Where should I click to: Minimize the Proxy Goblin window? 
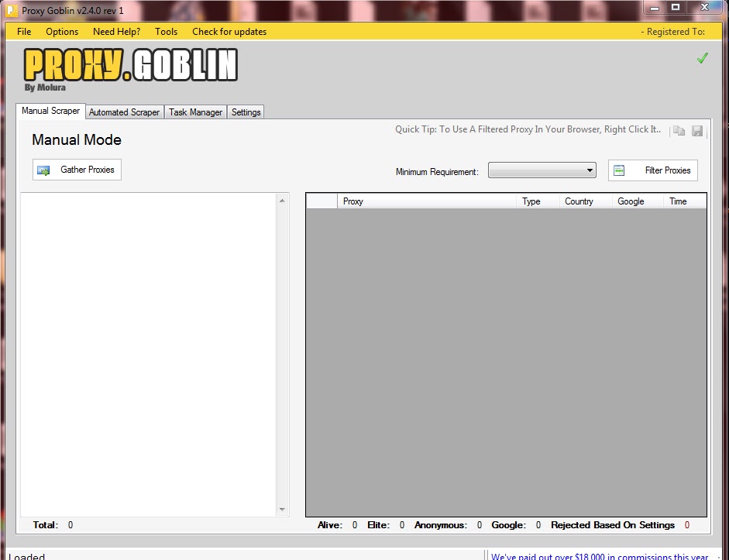click(655, 8)
